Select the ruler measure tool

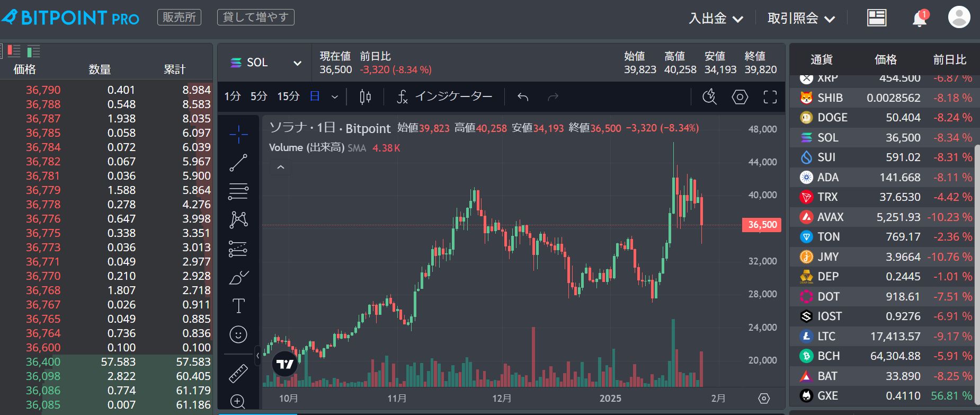238,373
